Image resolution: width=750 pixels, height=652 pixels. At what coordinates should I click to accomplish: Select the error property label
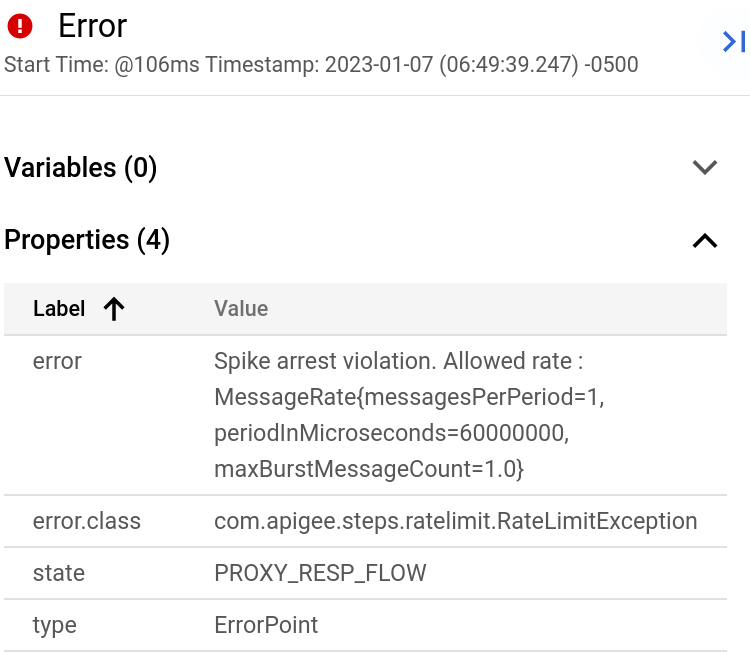[x=57, y=361]
